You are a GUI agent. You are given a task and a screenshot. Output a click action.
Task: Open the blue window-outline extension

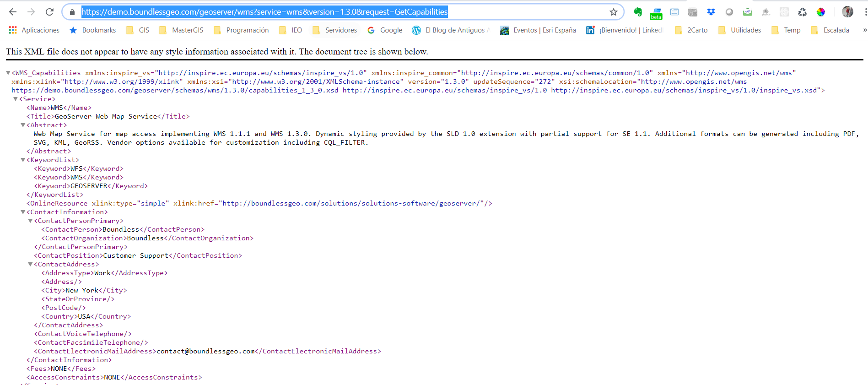674,12
